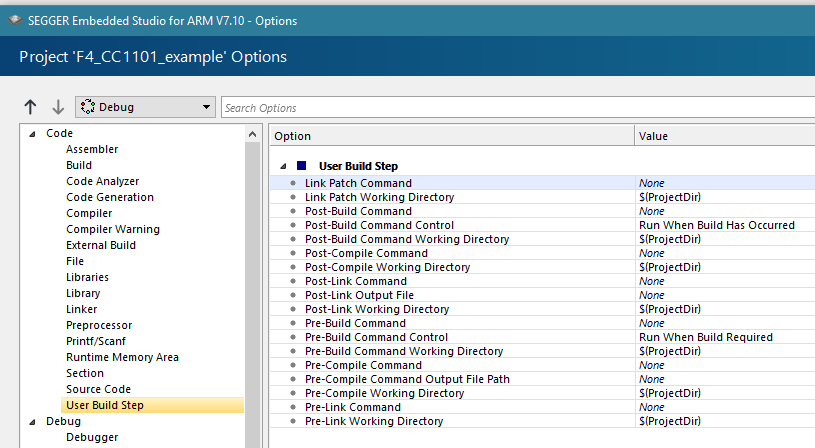This screenshot has height=448, width=815.
Task: Click the blue square beside User Build Step
Action: click(x=301, y=166)
